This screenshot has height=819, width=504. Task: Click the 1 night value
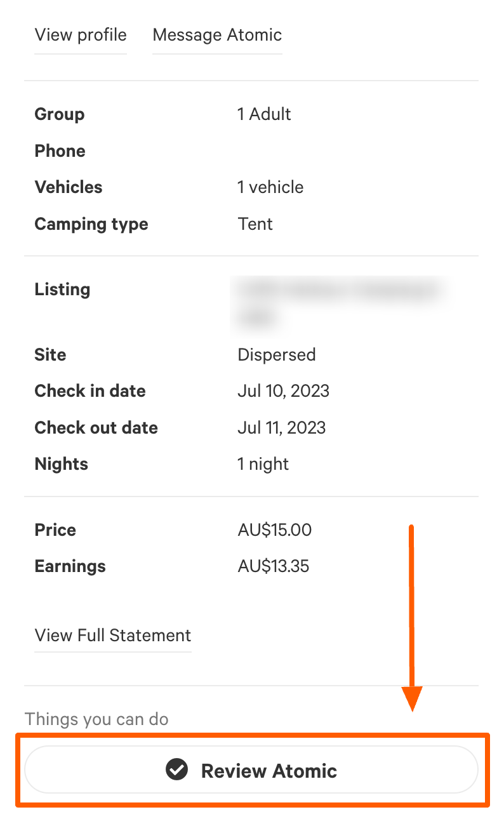click(x=263, y=464)
